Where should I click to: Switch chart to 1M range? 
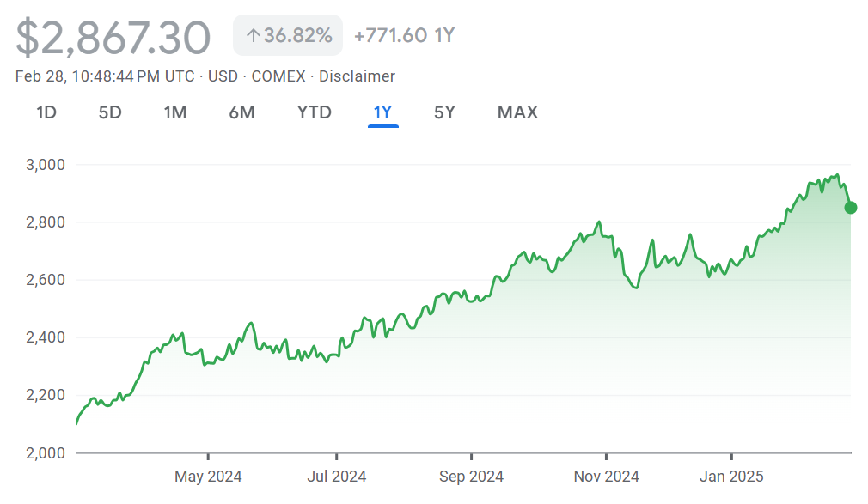175,112
